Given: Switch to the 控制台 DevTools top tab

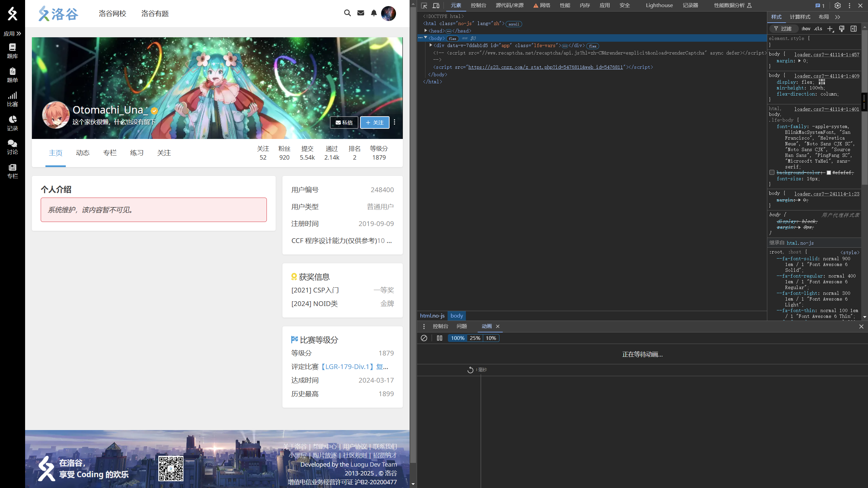Looking at the screenshot, I should click(478, 5).
